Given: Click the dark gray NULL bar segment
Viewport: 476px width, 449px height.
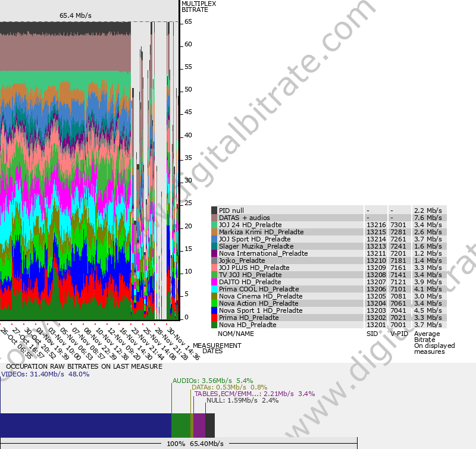Looking at the screenshot, I should tap(210, 425).
